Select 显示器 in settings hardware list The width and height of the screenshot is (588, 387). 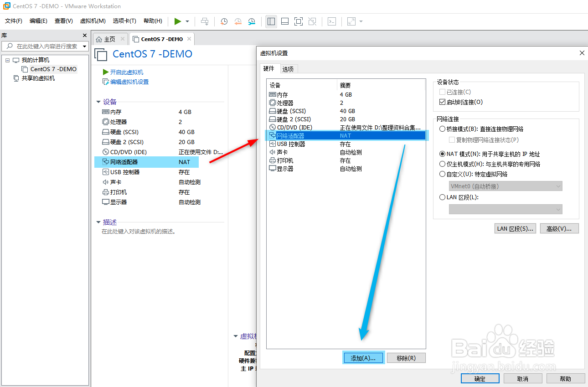[x=346, y=169]
